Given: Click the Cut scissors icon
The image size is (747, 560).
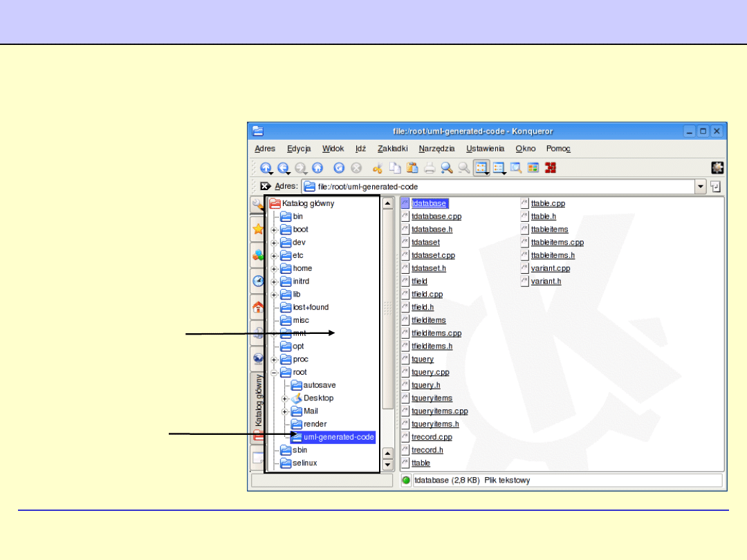Looking at the screenshot, I should pos(378,167).
